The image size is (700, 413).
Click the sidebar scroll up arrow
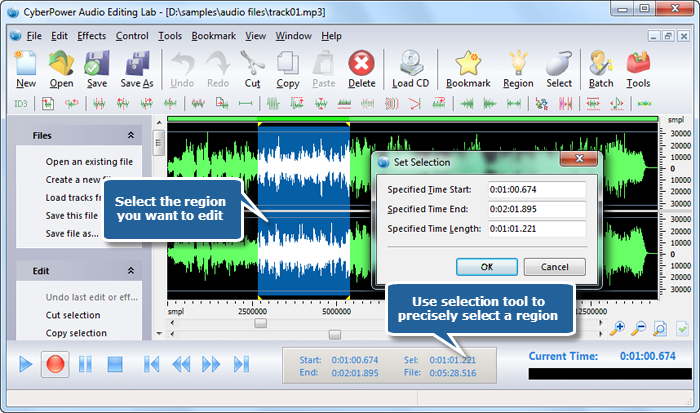(159, 122)
